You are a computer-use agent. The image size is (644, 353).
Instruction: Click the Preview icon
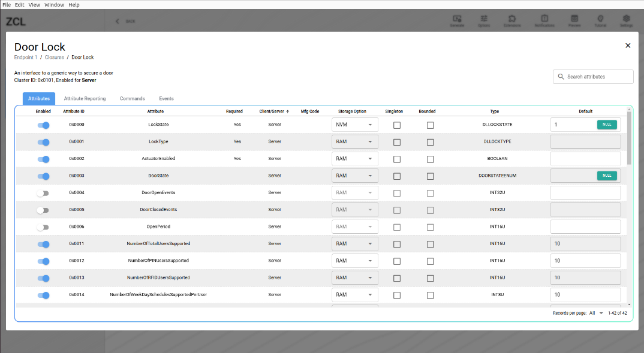tap(574, 19)
